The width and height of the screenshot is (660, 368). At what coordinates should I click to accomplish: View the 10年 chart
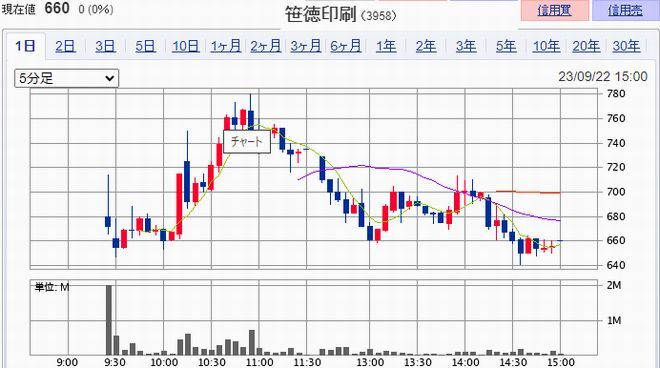click(x=546, y=46)
